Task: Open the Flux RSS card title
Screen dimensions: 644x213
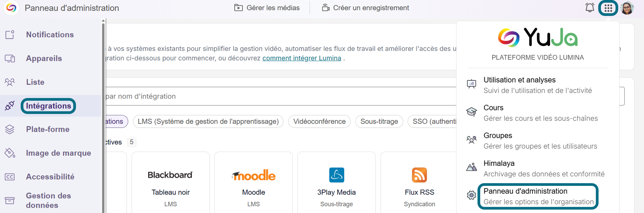Action: 419,192
